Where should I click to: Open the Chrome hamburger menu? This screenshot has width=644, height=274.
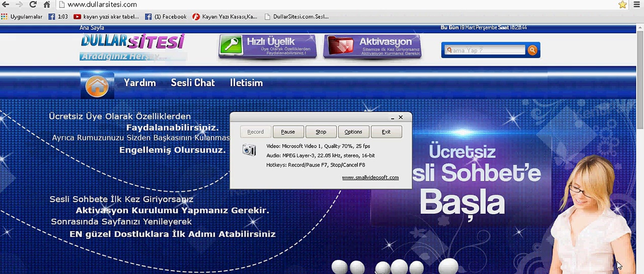click(636, 4)
